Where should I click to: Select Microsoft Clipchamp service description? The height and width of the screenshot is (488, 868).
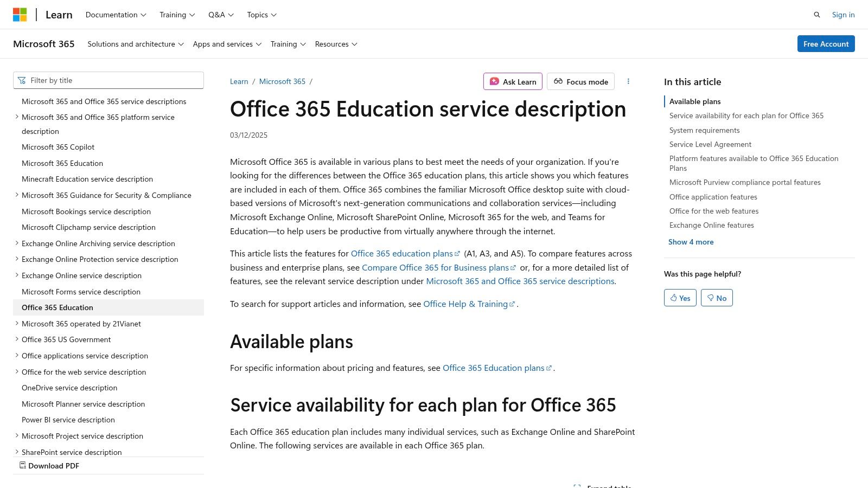[x=88, y=227]
